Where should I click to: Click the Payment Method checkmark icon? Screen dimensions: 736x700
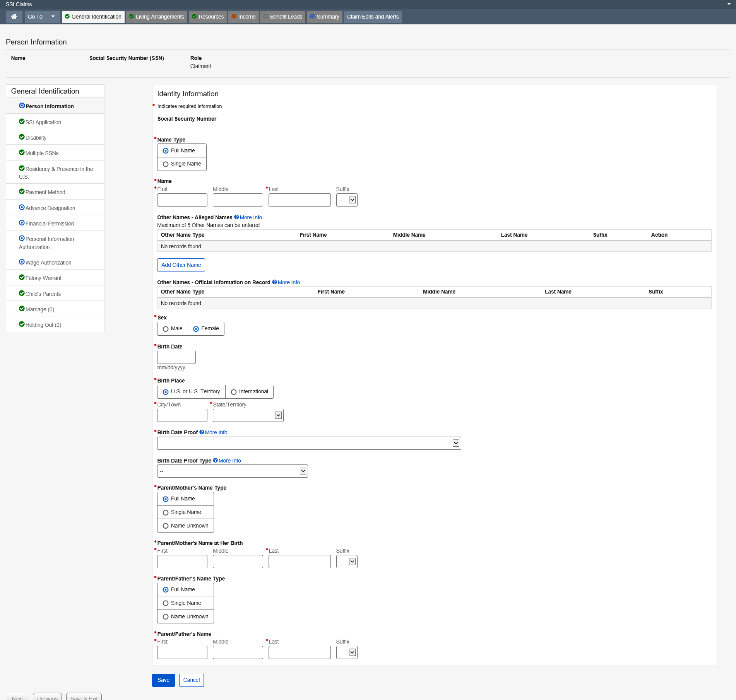[x=22, y=191]
